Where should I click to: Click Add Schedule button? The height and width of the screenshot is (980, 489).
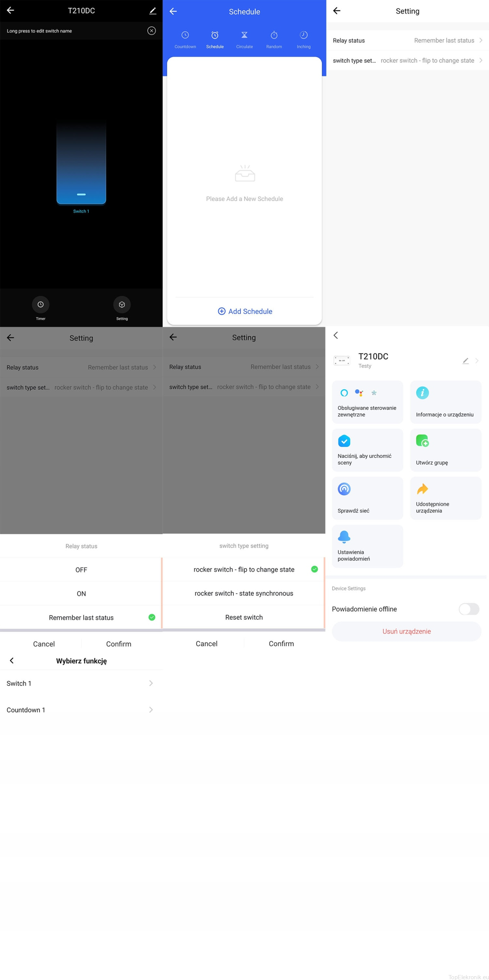pyautogui.click(x=245, y=311)
